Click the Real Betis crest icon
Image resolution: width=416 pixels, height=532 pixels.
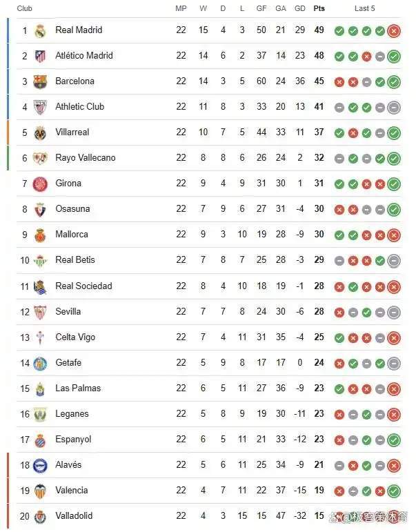click(40, 260)
